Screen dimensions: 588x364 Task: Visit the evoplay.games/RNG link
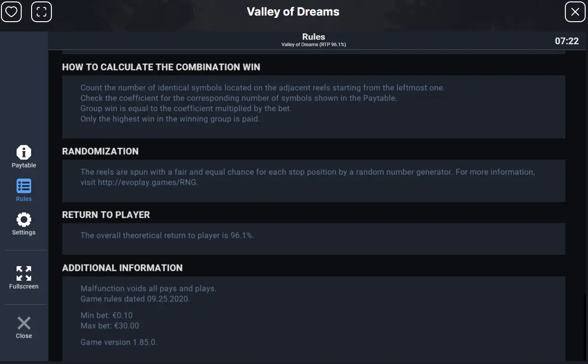(x=148, y=182)
